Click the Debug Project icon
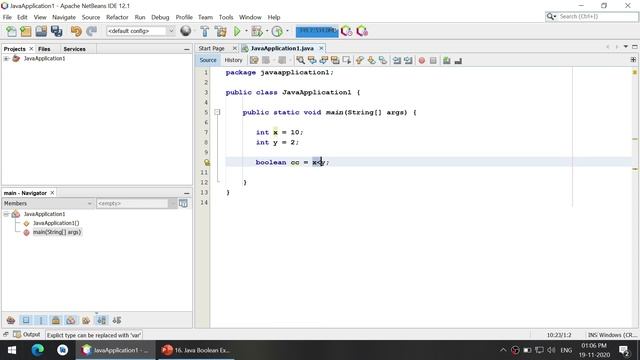 click(x=257, y=31)
